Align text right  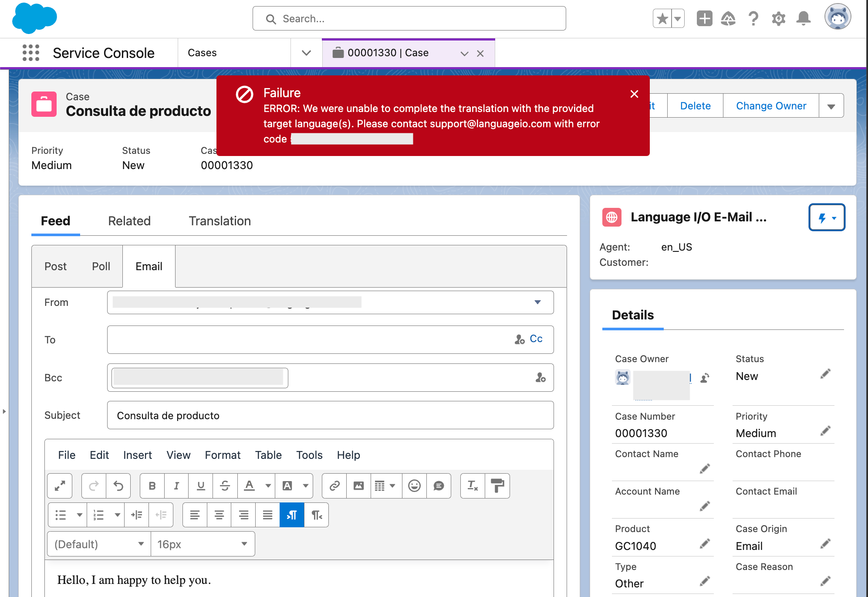[x=243, y=515]
